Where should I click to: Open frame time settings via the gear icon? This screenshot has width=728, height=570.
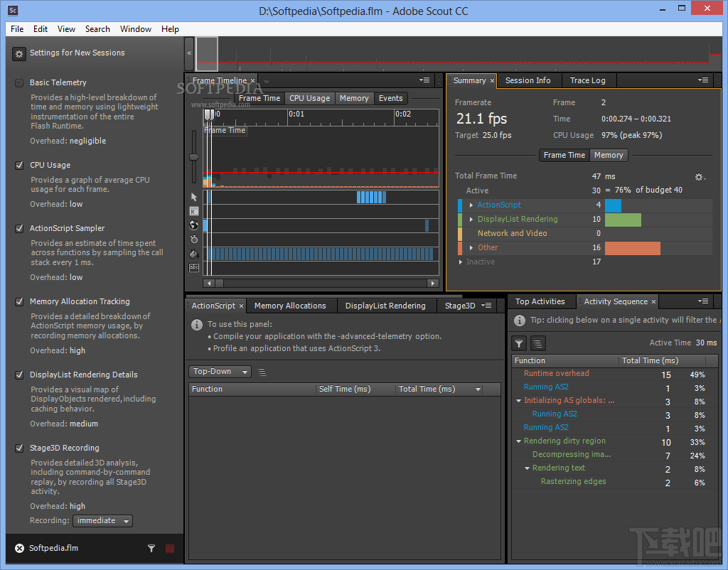tap(699, 176)
